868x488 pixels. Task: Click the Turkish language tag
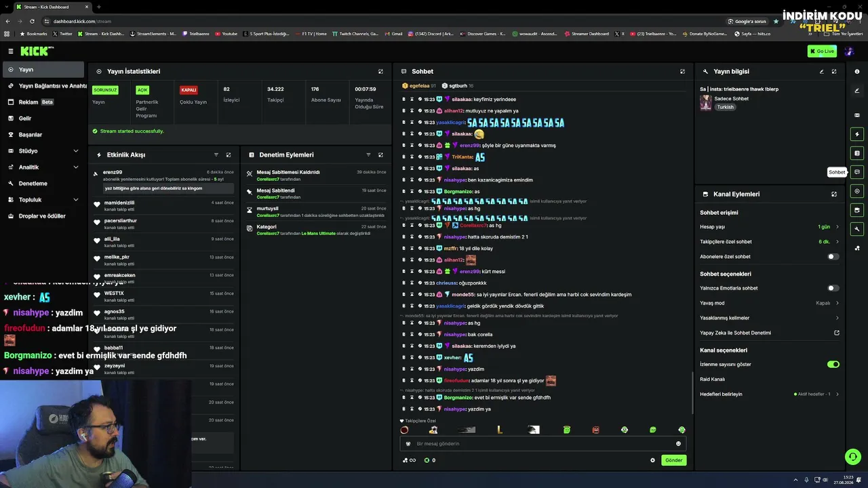coord(726,107)
